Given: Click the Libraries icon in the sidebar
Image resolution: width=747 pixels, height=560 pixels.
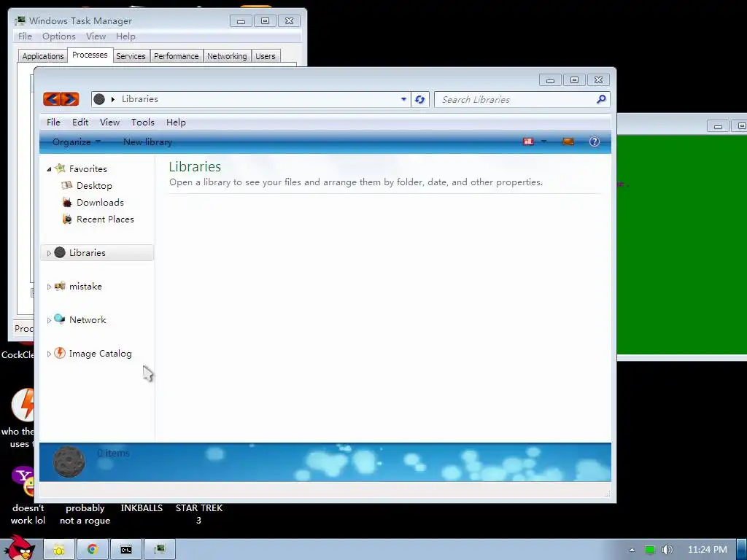Looking at the screenshot, I should [x=60, y=252].
